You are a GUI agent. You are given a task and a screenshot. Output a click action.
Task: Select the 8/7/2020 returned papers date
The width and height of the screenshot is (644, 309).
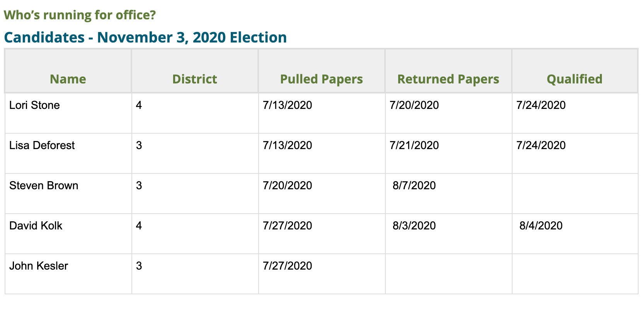(414, 185)
